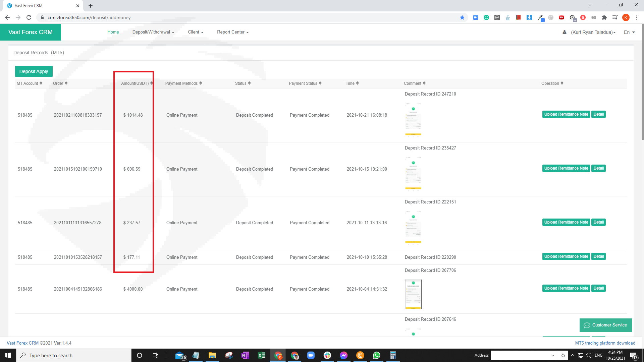Expand the Deposit/Withdrawal dropdown menu

coord(153,32)
